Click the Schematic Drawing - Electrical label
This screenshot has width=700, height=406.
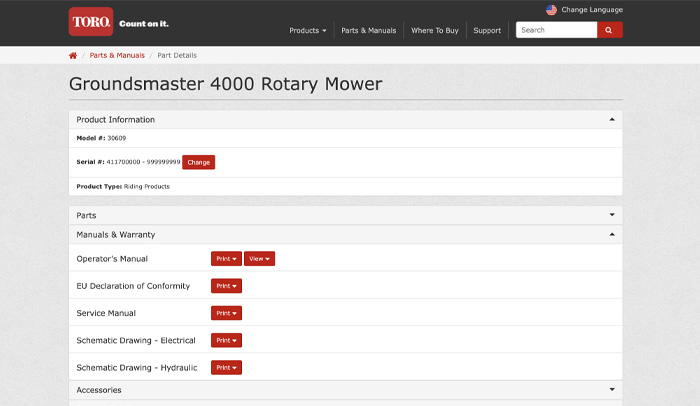pyautogui.click(x=136, y=340)
